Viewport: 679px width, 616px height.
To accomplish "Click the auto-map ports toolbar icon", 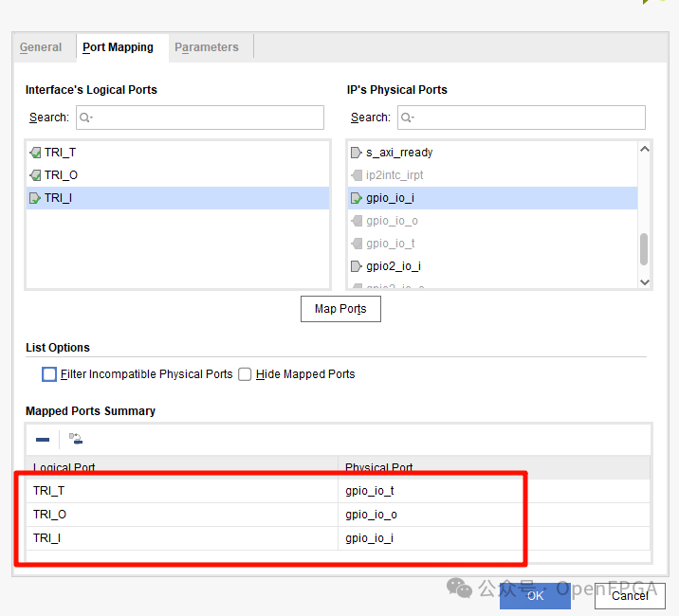I will coord(76,439).
